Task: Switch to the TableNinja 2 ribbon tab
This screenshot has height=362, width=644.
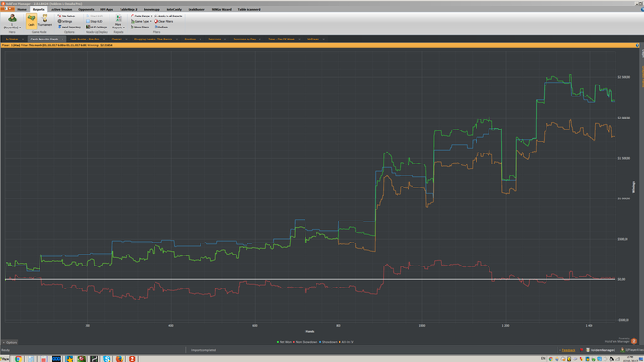Action: tap(129, 9)
